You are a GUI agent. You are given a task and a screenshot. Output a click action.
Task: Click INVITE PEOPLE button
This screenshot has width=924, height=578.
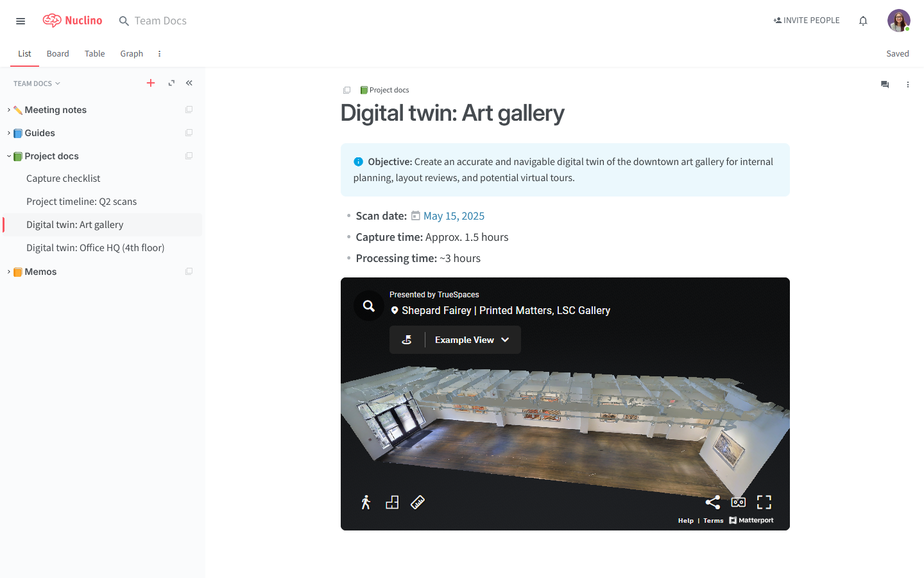(x=807, y=21)
